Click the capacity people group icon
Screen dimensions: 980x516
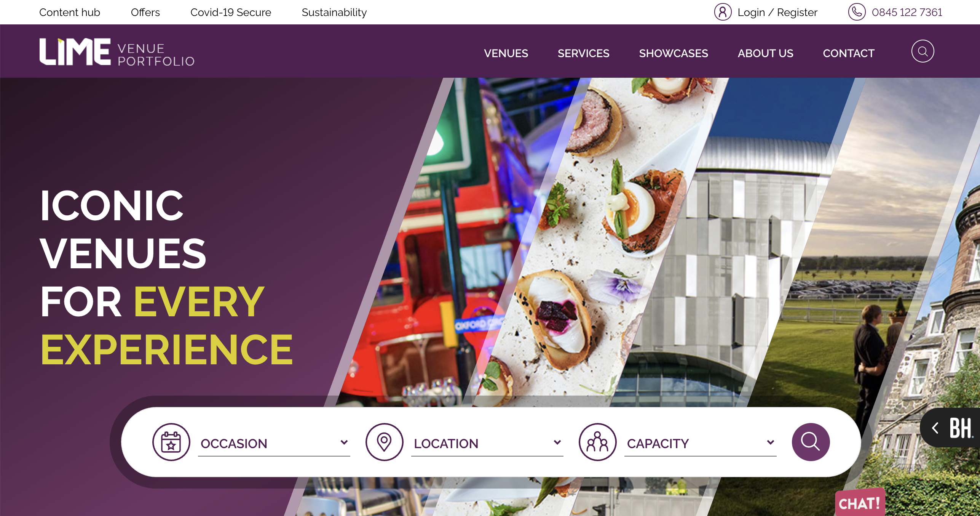pyautogui.click(x=597, y=442)
